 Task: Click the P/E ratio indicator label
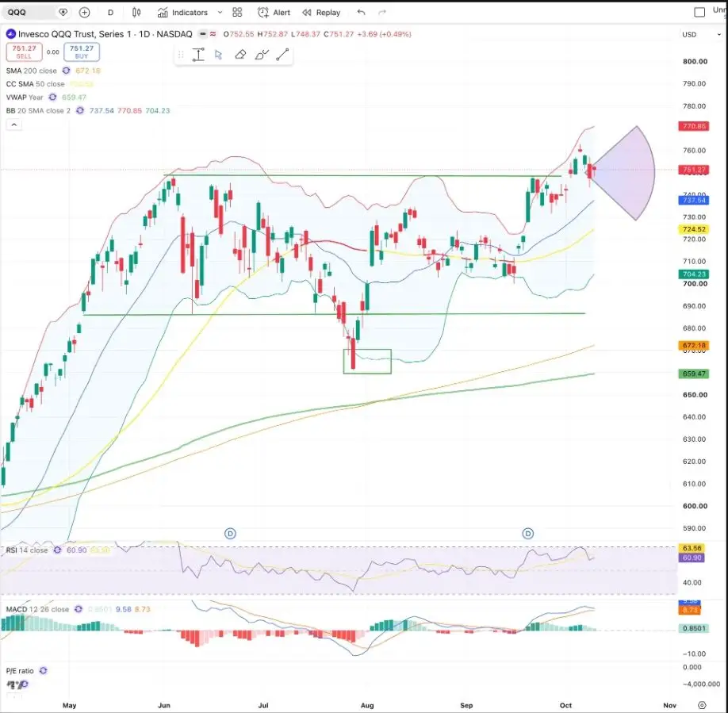tap(20, 671)
